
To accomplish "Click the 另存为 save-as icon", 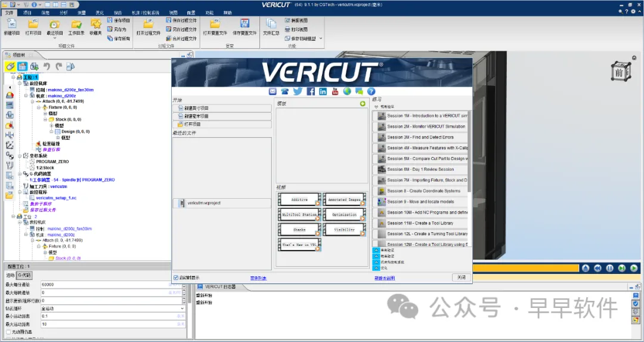I will 110,29.
